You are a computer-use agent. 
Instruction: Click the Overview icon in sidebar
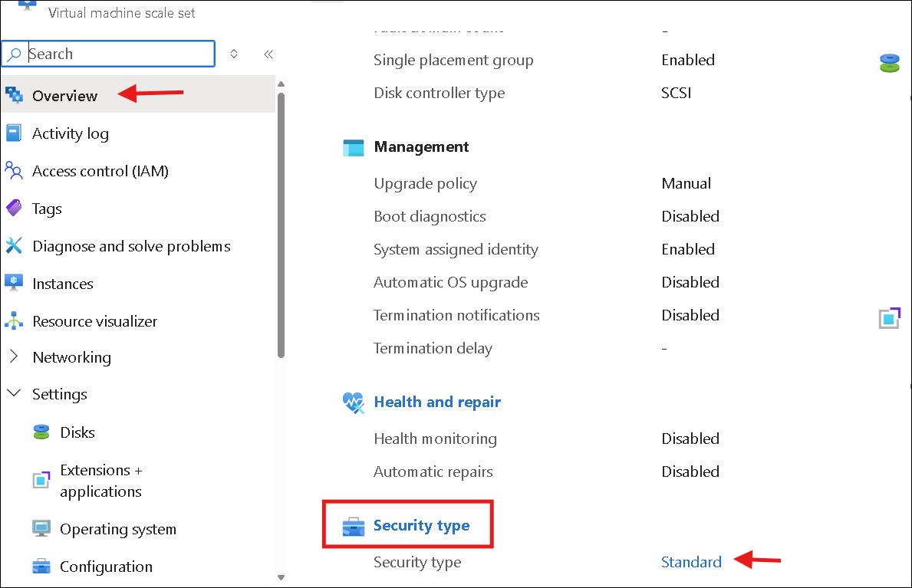click(x=14, y=95)
